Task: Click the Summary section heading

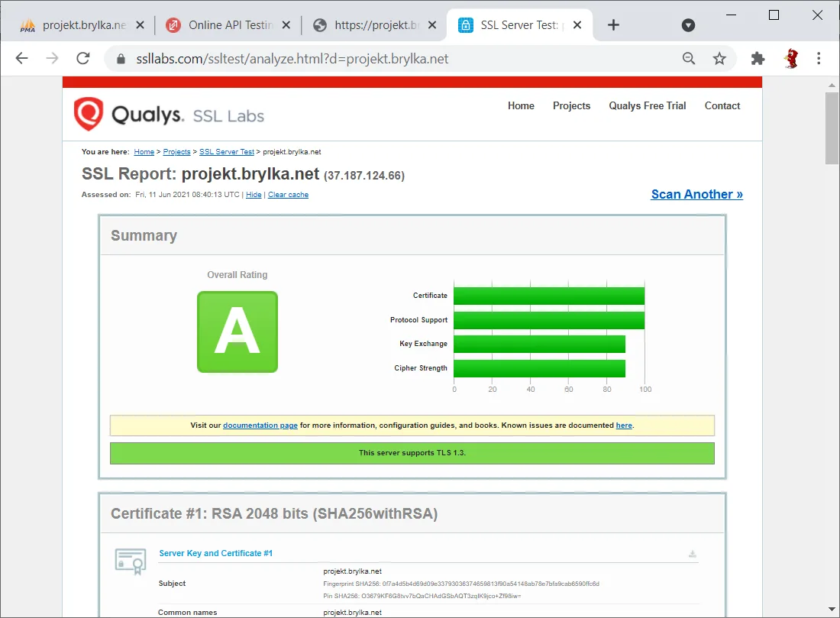Action: pyautogui.click(x=144, y=235)
